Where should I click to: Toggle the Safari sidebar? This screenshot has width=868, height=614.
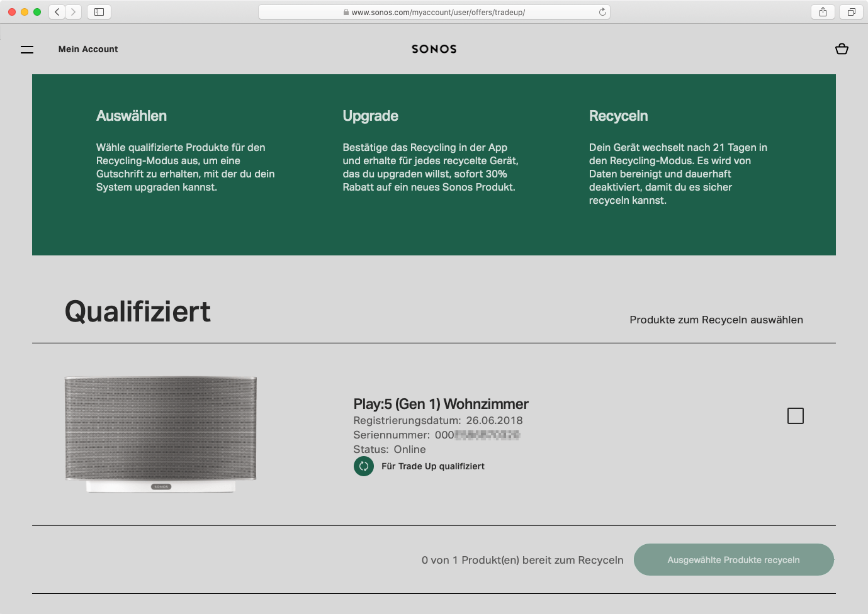pos(99,12)
